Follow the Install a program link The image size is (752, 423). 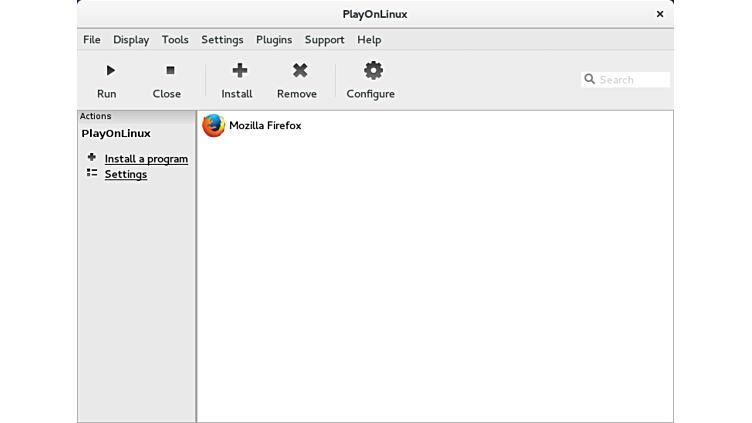pos(146,159)
